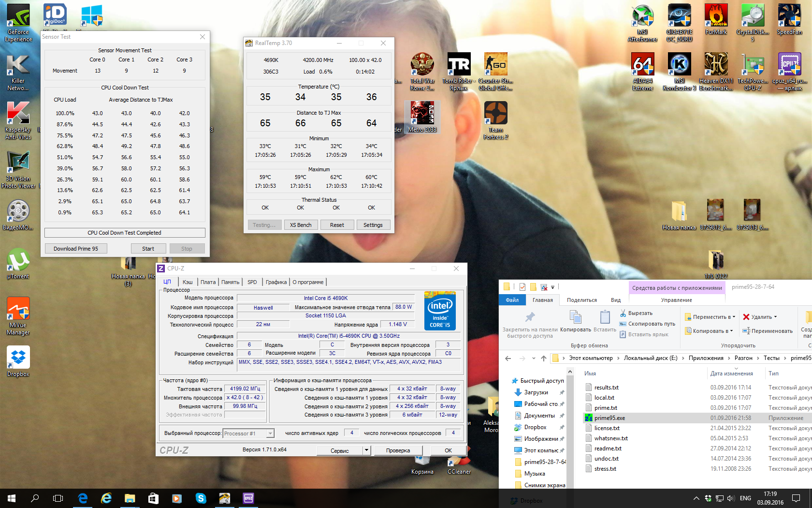Switch to the Кэш tab in CPU-Z
Viewport: 812px width, 508px height.
[x=188, y=282]
